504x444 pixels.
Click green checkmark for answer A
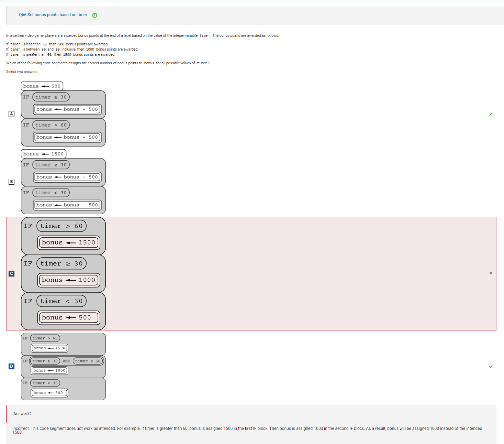491,114
